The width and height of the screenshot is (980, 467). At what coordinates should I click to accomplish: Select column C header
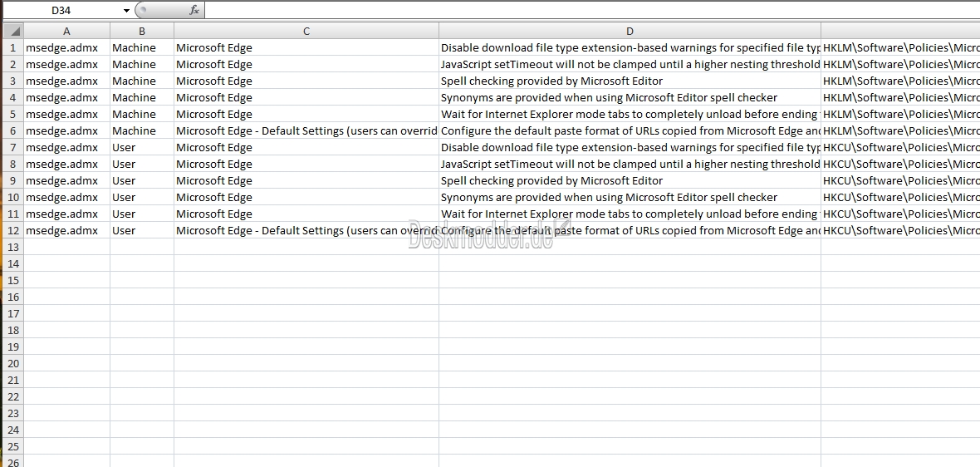[x=306, y=32]
